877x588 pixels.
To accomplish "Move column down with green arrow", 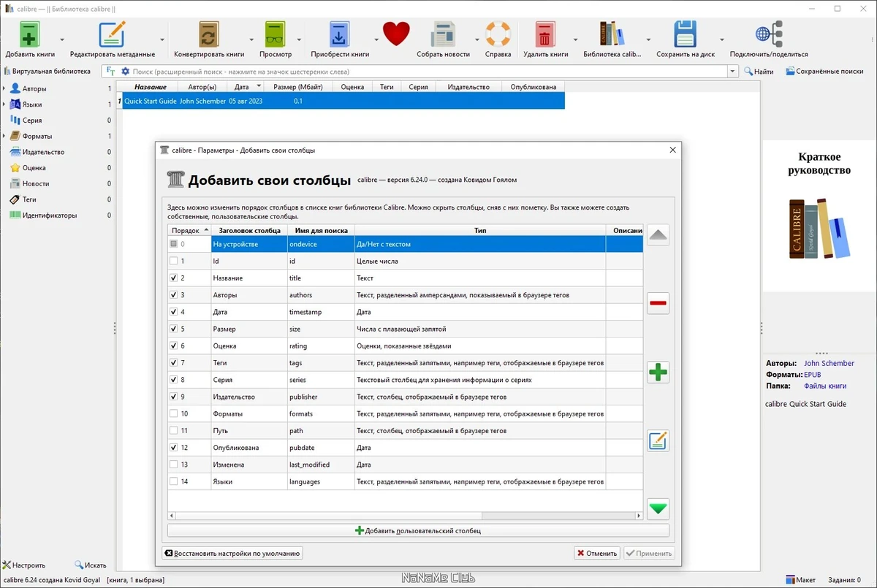I will pyautogui.click(x=658, y=508).
